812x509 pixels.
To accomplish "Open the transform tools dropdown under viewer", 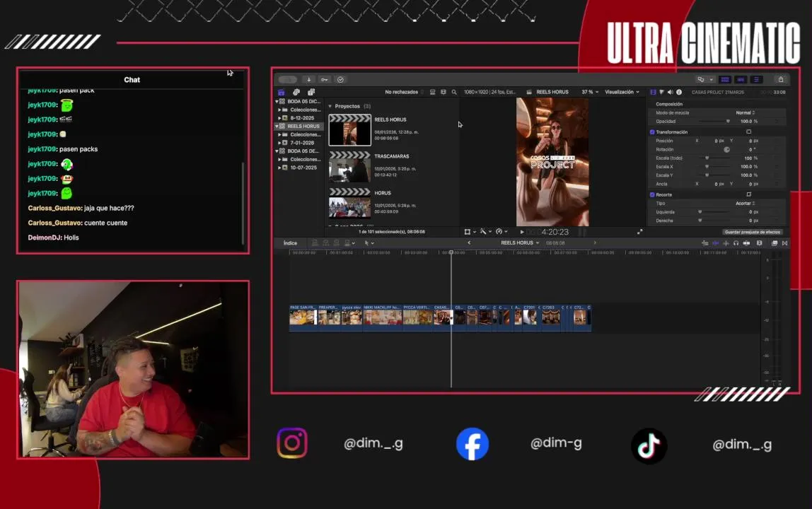I will (470, 232).
